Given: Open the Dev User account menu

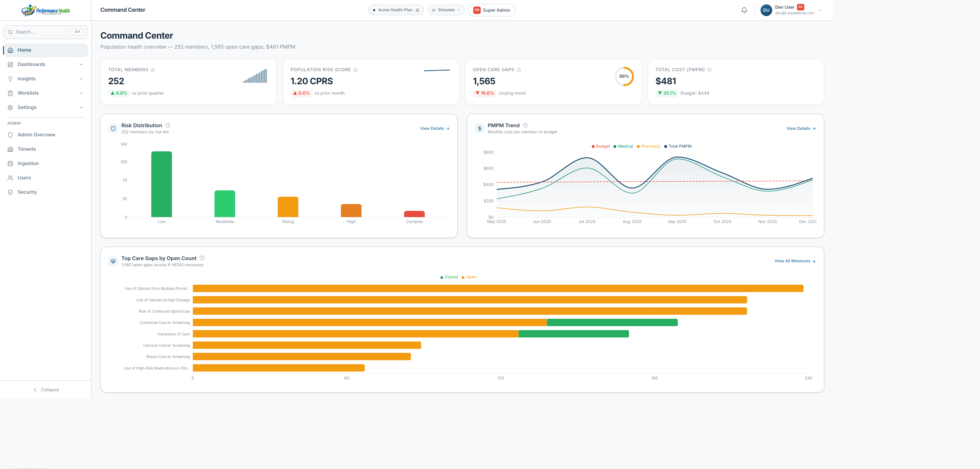Looking at the screenshot, I should pyautogui.click(x=791, y=10).
